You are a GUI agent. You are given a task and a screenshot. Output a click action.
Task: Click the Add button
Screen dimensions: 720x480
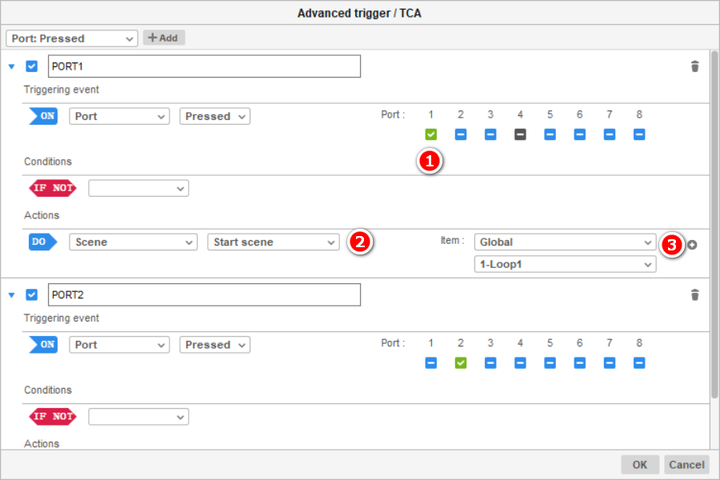pos(164,38)
